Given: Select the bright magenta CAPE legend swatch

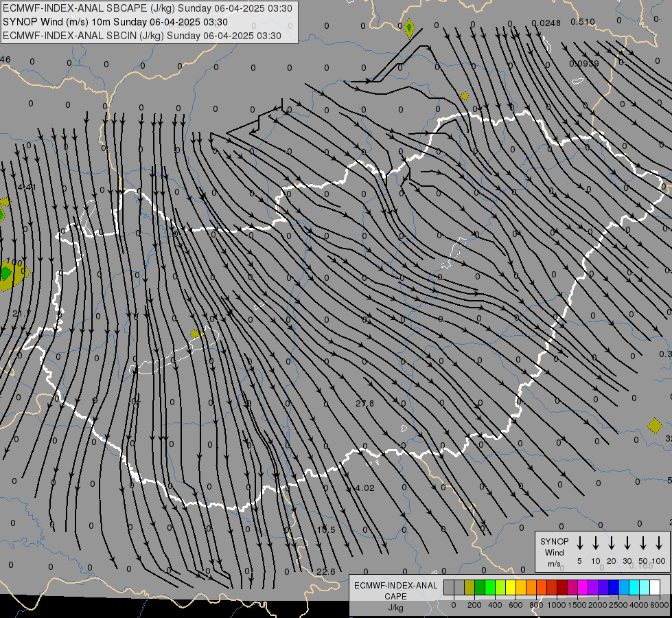Looking at the screenshot, I should pos(583,587).
